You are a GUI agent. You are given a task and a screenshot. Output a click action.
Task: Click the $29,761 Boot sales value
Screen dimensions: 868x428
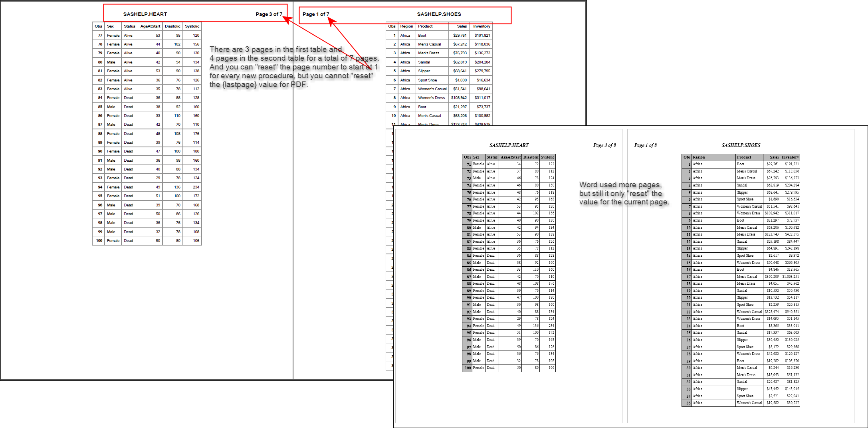click(x=461, y=35)
